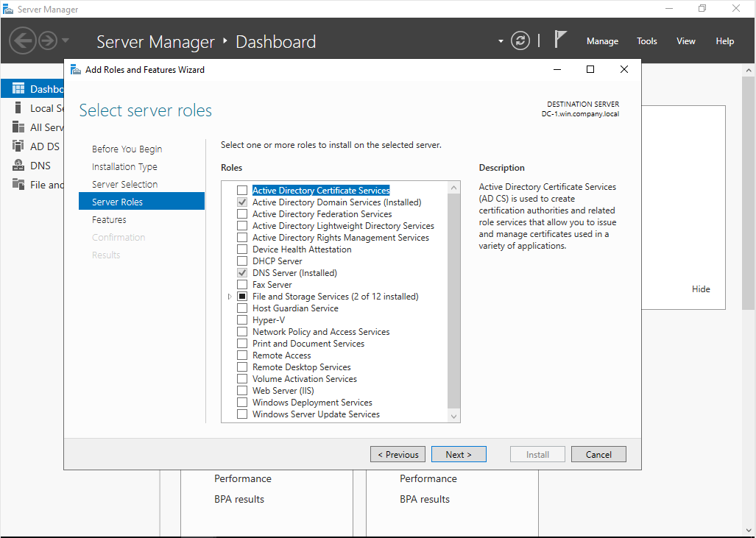Enable Active Directory Federation Services checkbox
Image resolution: width=756 pixels, height=538 pixels.
click(x=242, y=214)
